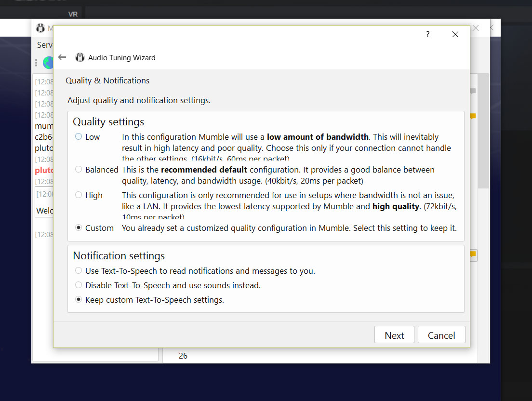Select the Low quality radio button
The height and width of the screenshot is (401, 532).
[x=79, y=137]
